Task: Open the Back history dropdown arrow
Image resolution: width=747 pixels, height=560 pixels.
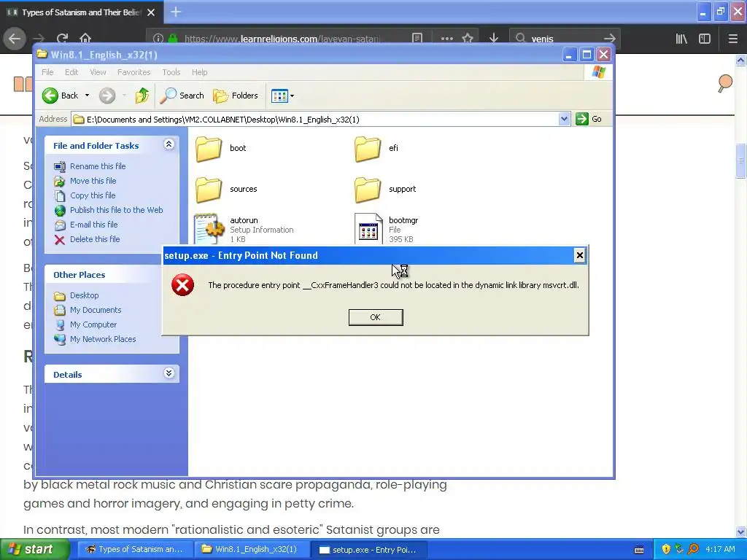Action: coord(88,96)
